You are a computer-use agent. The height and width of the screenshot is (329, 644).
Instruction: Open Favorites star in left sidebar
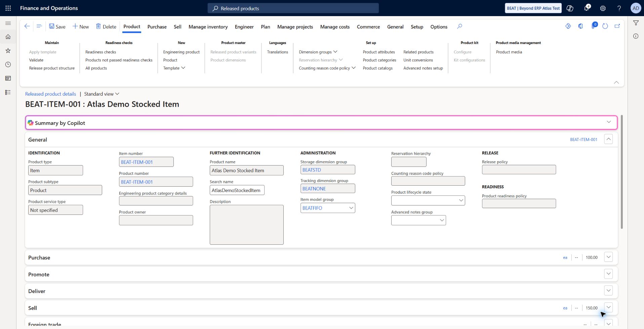[x=8, y=51]
